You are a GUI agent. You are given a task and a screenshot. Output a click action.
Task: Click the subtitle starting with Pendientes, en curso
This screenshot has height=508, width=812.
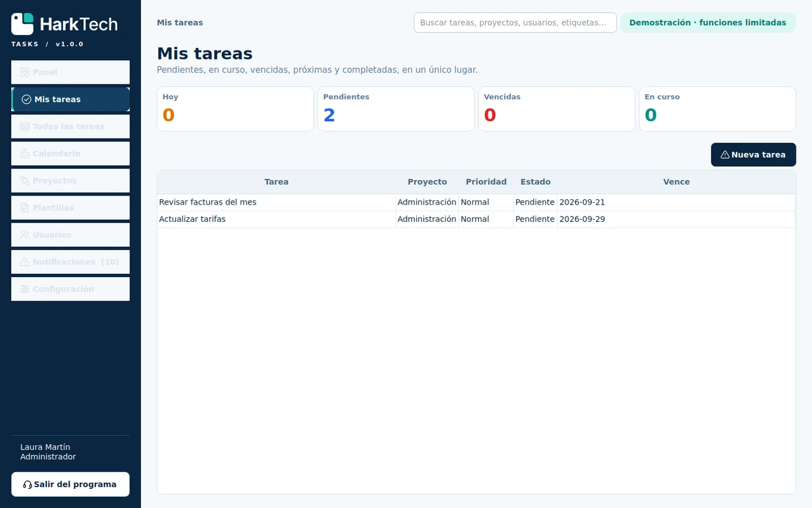[x=317, y=70]
